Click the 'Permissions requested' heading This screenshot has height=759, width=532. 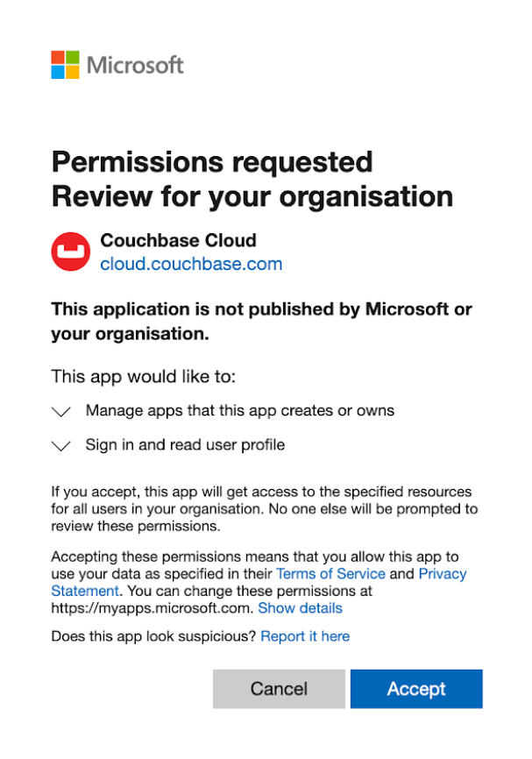coord(200,162)
